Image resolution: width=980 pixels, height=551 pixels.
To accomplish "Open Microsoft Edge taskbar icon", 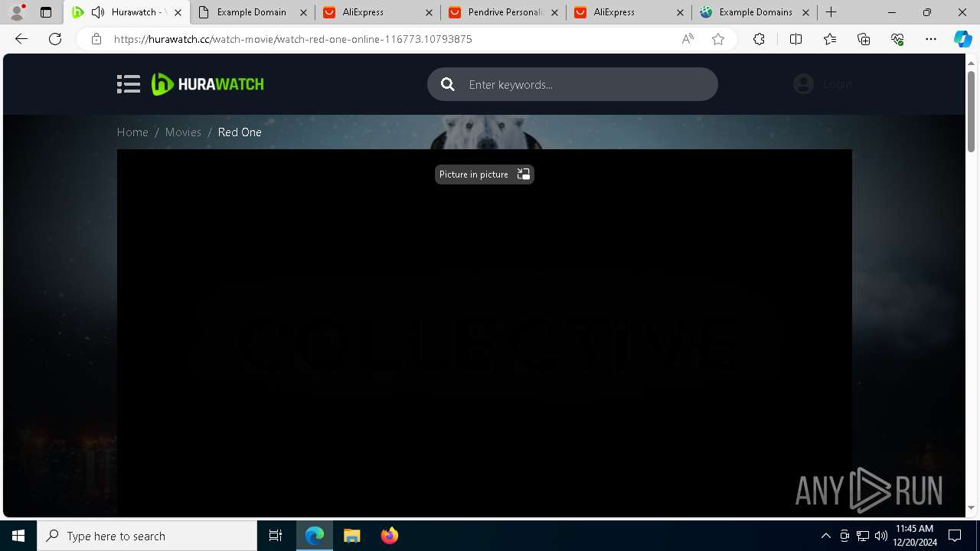I will click(x=315, y=536).
